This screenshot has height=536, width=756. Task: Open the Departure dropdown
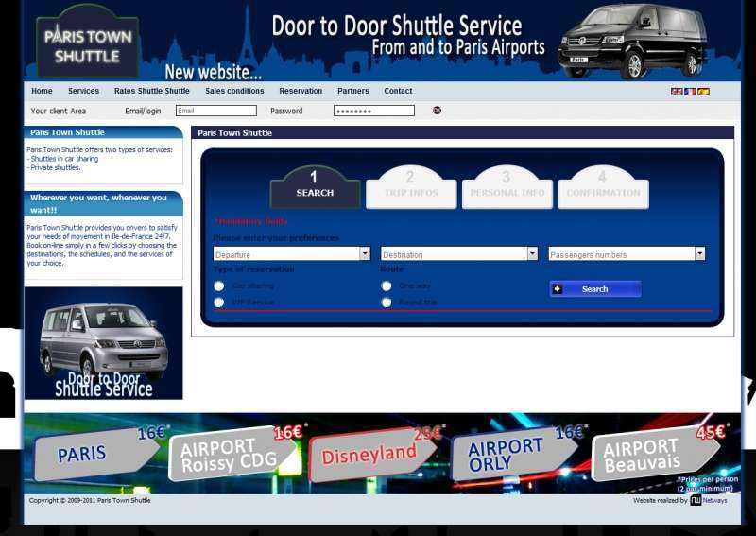[x=292, y=253]
